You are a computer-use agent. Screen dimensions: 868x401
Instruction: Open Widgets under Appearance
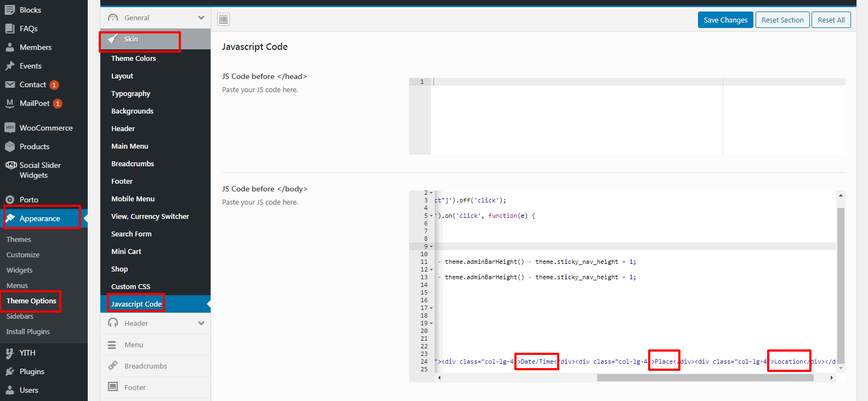(x=20, y=270)
